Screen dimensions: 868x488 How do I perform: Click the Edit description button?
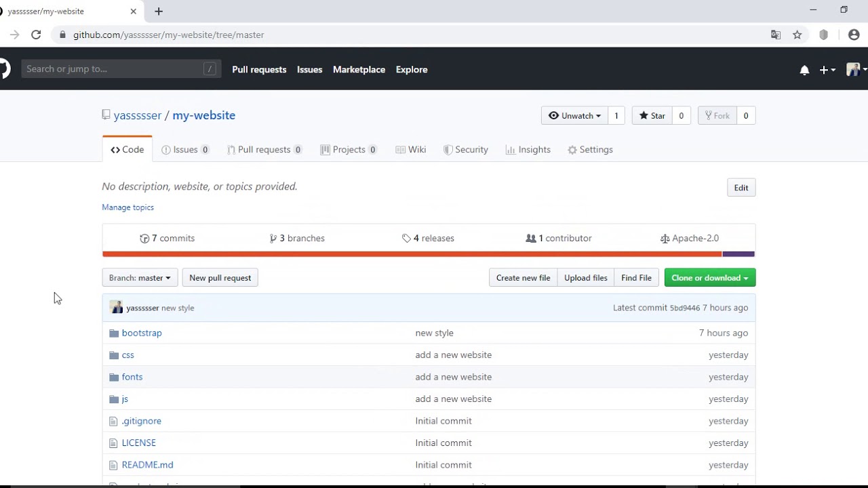[741, 188]
